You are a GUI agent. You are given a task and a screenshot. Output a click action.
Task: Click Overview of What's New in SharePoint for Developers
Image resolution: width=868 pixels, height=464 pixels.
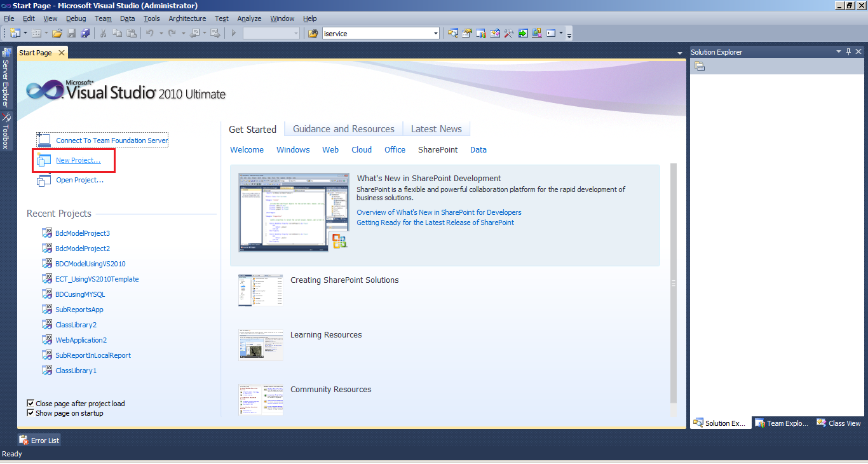click(439, 212)
